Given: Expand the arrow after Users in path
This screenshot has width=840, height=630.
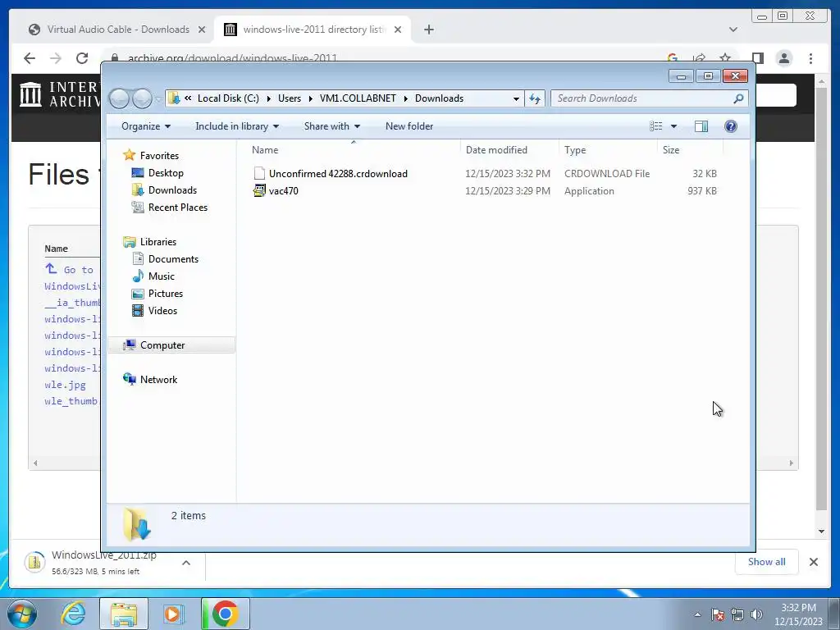Looking at the screenshot, I should pyautogui.click(x=311, y=98).
